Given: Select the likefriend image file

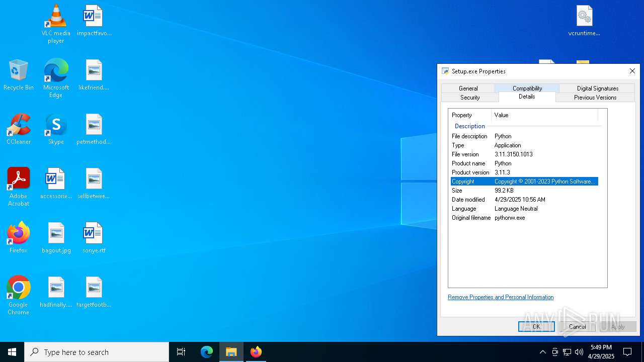Looking at the screenshot, I should [94, 74].
